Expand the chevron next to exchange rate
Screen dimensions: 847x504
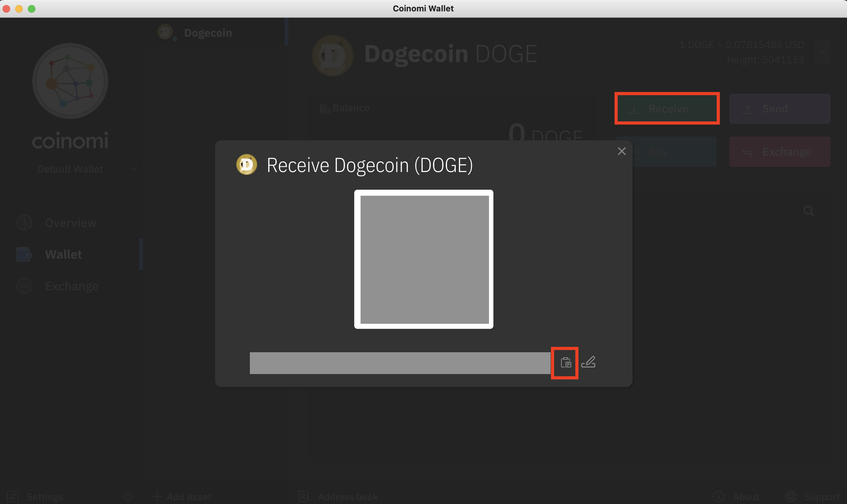click(x=822, y=52)
